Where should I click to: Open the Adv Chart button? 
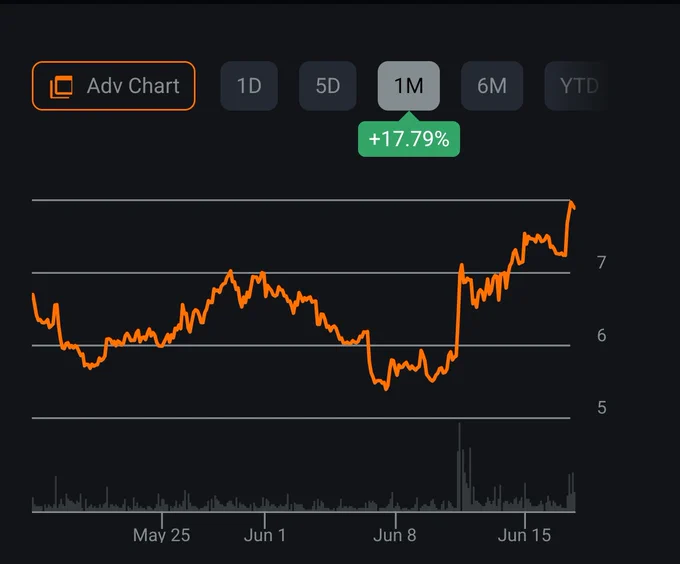(x=114, y=86)
